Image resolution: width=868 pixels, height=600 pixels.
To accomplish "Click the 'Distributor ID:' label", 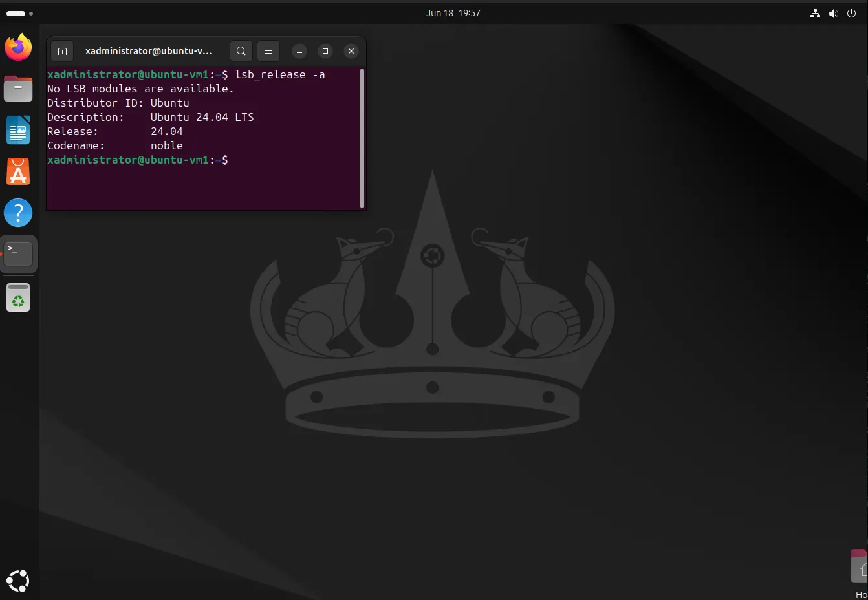I will pos(95,103).
